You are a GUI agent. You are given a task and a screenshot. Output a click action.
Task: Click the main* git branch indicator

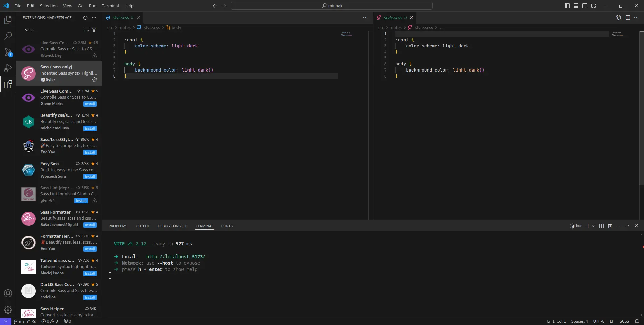click(x=22, y=321)
